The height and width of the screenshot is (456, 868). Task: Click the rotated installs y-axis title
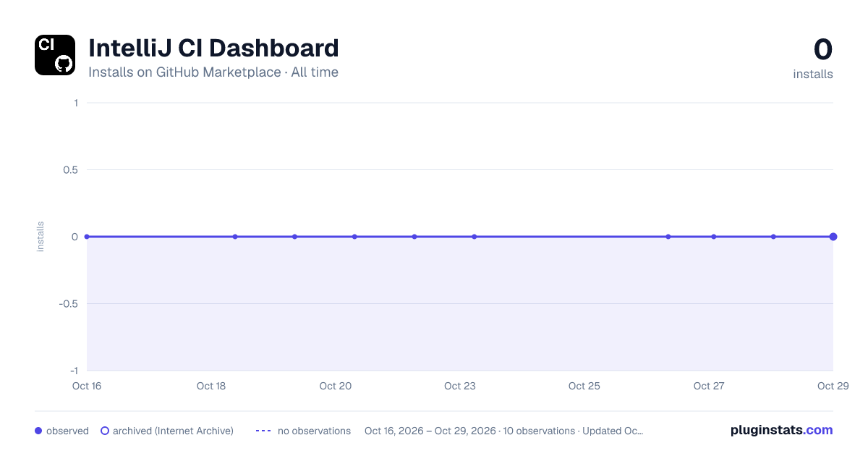pos(41,237)
